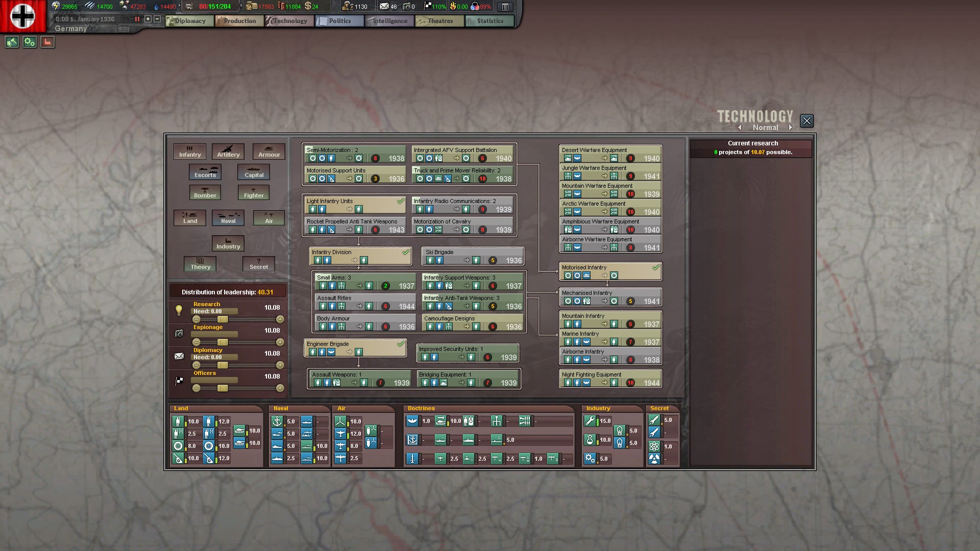Click the manpower soldier icon showing 1130

tap(348, 7)
